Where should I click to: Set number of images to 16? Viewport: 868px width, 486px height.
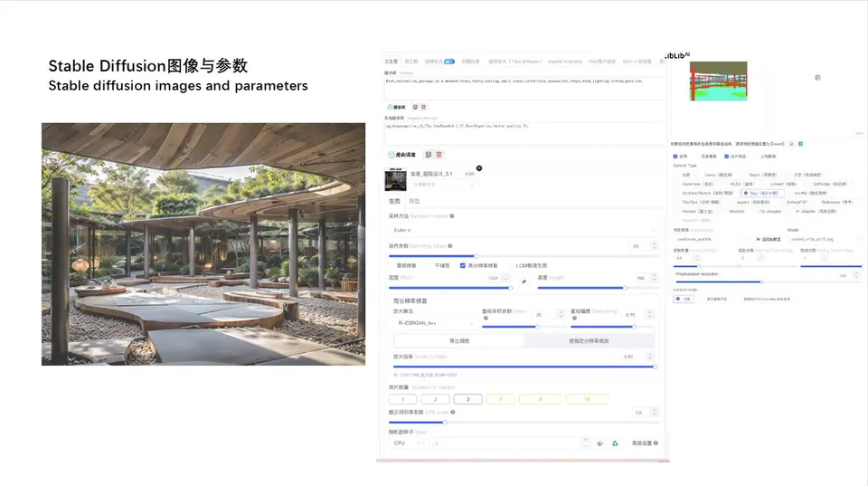coord(587,399)
